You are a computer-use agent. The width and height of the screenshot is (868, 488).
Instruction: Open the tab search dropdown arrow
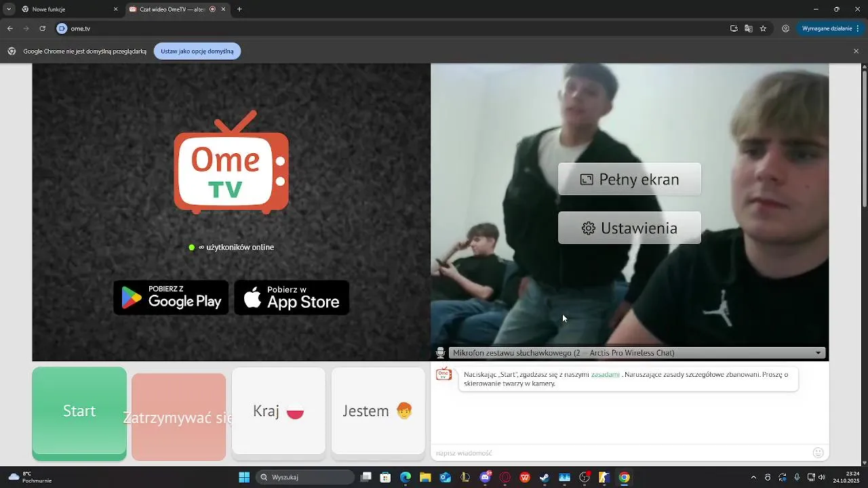tap(9, 9)
